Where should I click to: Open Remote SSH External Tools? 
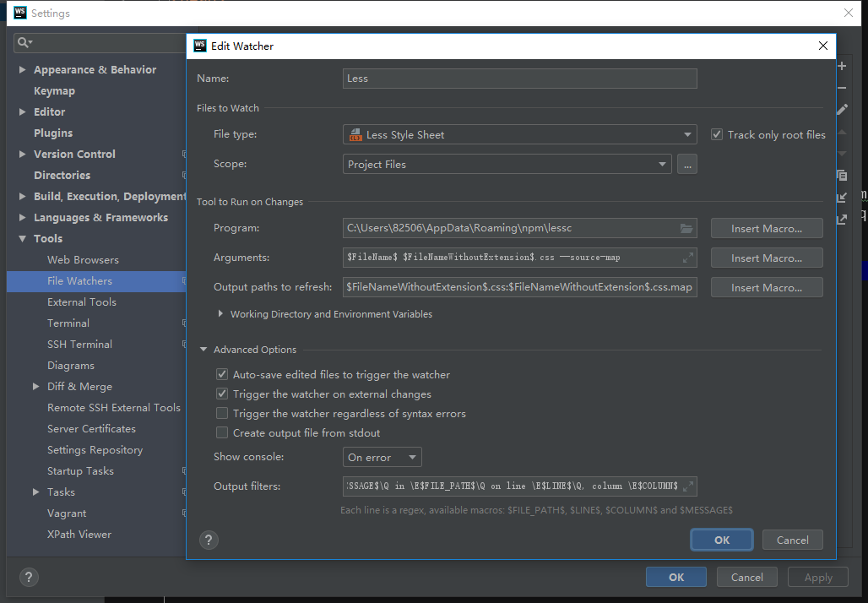(114, 408)
